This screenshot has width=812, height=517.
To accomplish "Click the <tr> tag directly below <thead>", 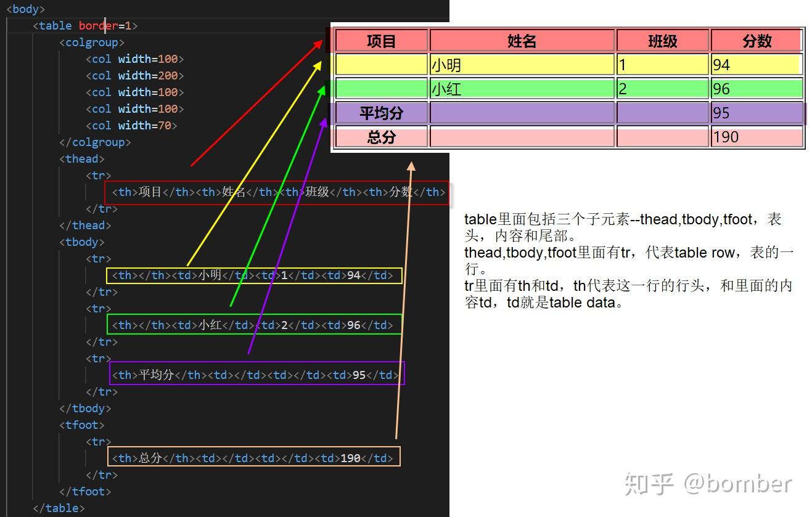I will [99, 176].
